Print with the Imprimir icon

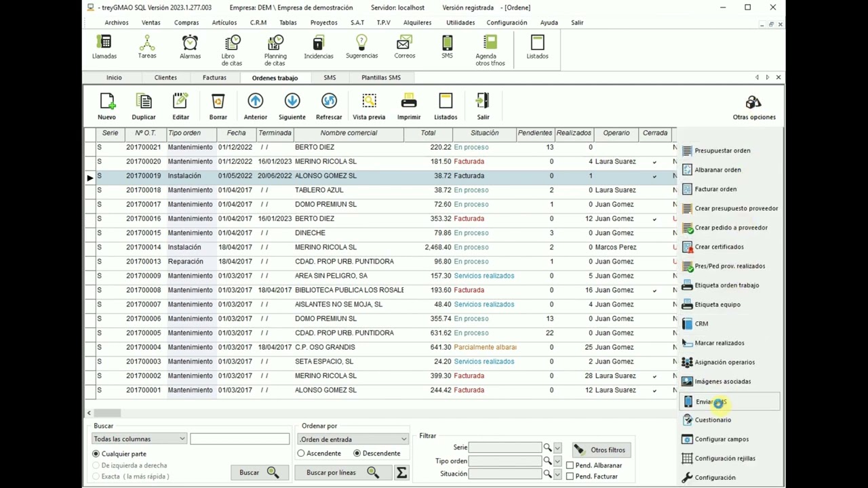[x=409, y=107]
